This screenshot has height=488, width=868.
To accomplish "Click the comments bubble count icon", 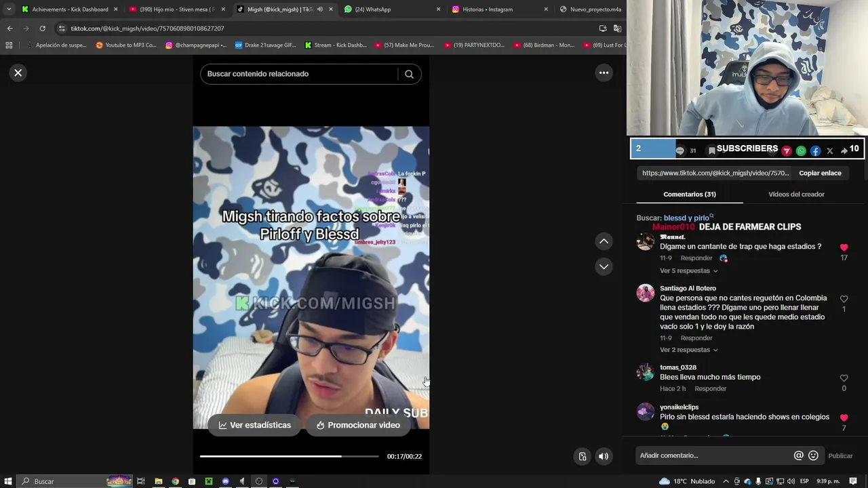I will [x=679, y=150].
